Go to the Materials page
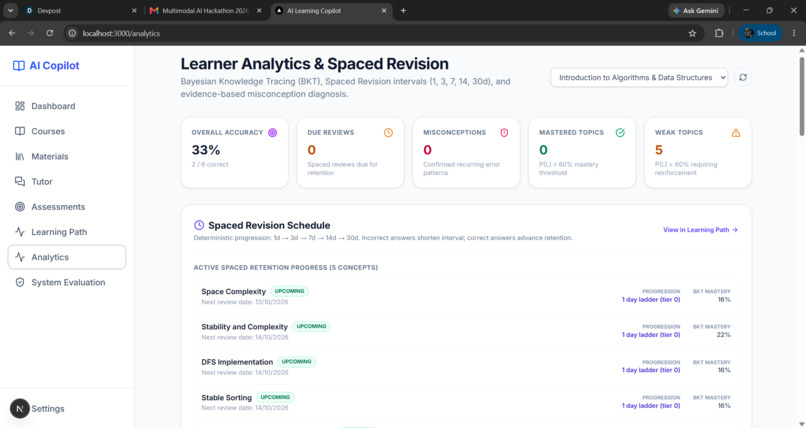Screen dimensions: 806x428 point(67,156)
